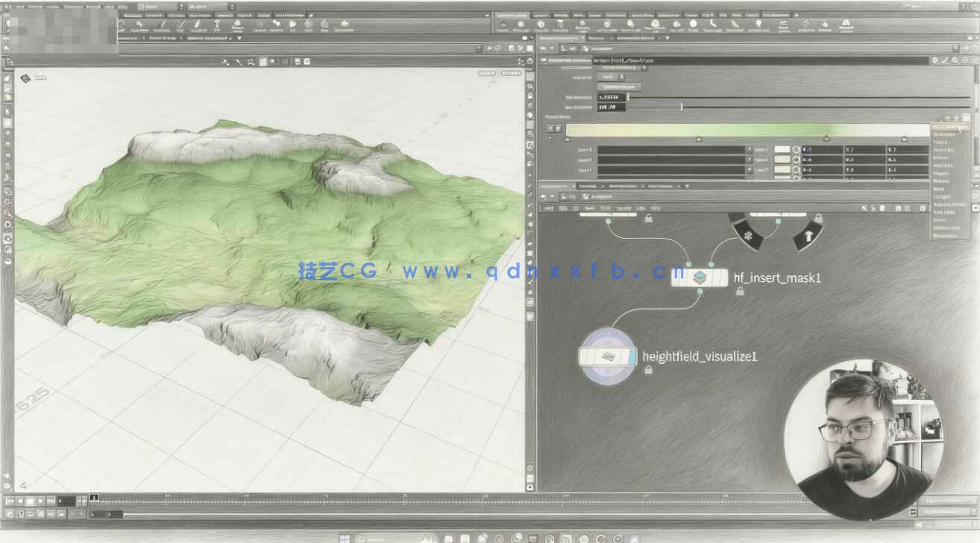Toggle lock flag under hf_insert_mask1 node

[740, 292]
